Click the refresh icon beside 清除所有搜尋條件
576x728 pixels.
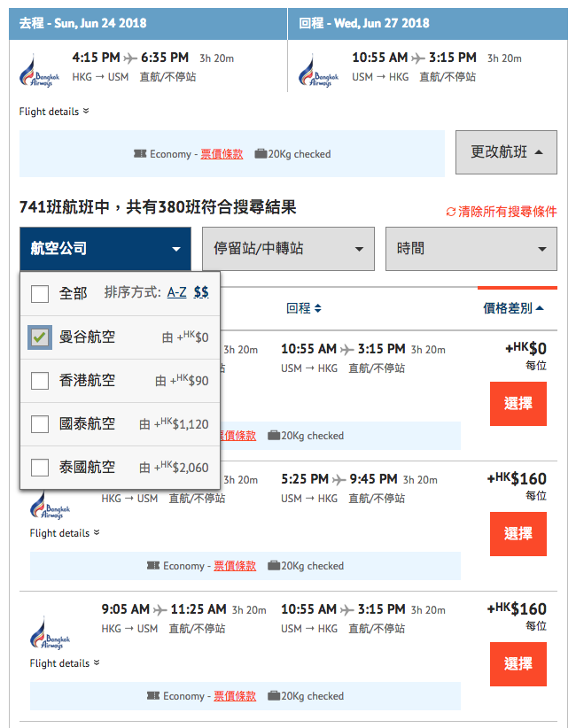coord(450,213)
